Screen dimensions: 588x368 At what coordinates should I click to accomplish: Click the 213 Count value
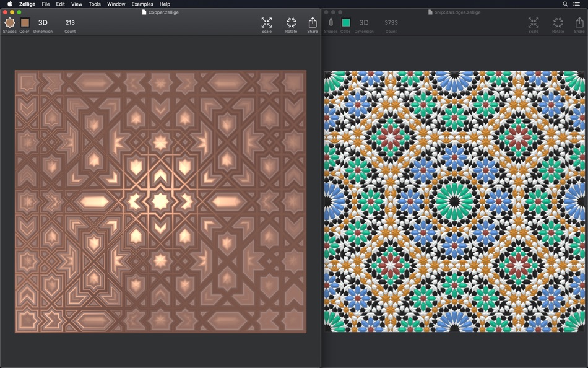[70, 23]
